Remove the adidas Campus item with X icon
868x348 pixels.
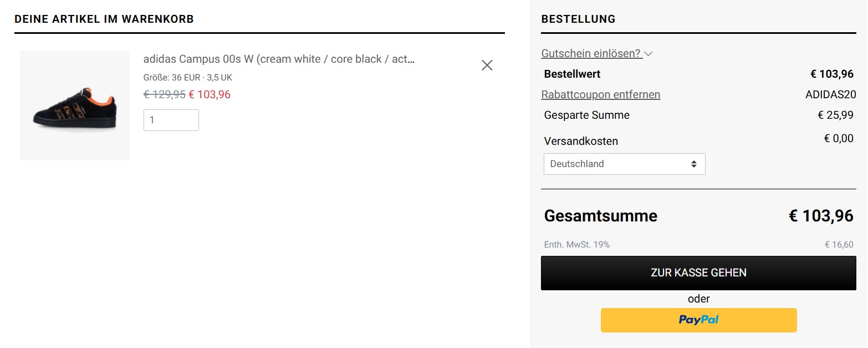[x=487, y=65]
